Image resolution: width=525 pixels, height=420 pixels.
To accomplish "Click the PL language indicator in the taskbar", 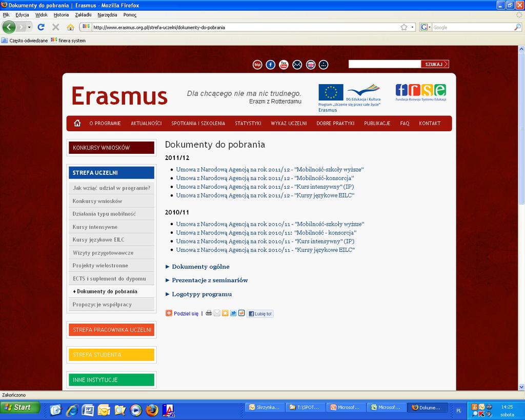I will 459,411.
